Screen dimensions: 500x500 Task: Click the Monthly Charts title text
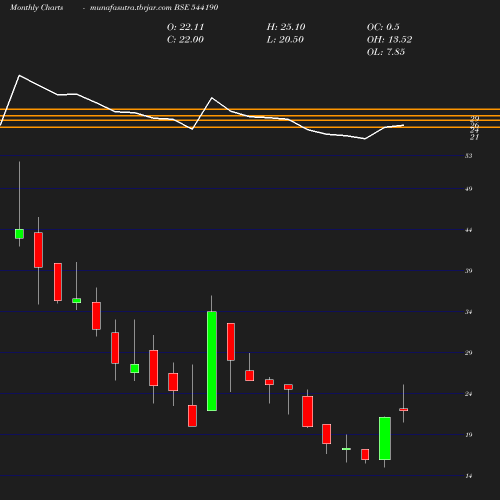[x=37, y=8]
